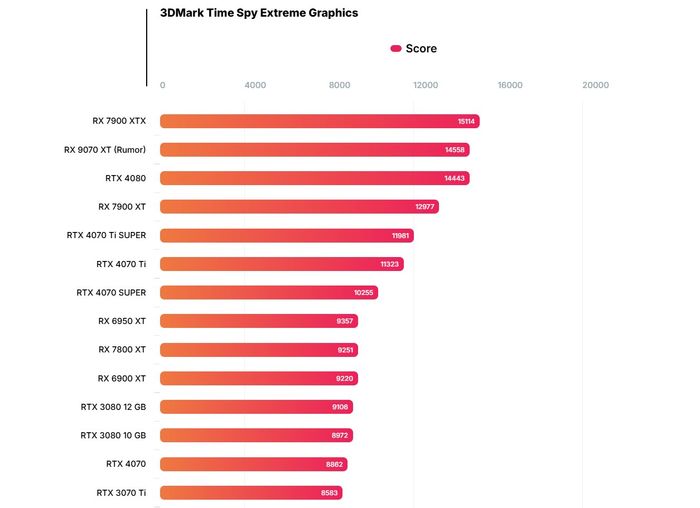Click the 4000 axis tick label
The height and width of the screenshot is (508, 700).
255,85
